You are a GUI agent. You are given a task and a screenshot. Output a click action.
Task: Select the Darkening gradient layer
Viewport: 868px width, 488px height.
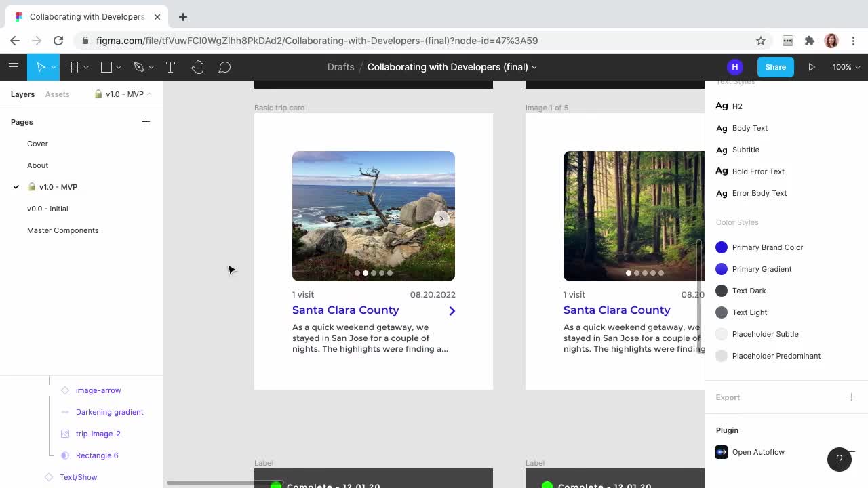109,412
